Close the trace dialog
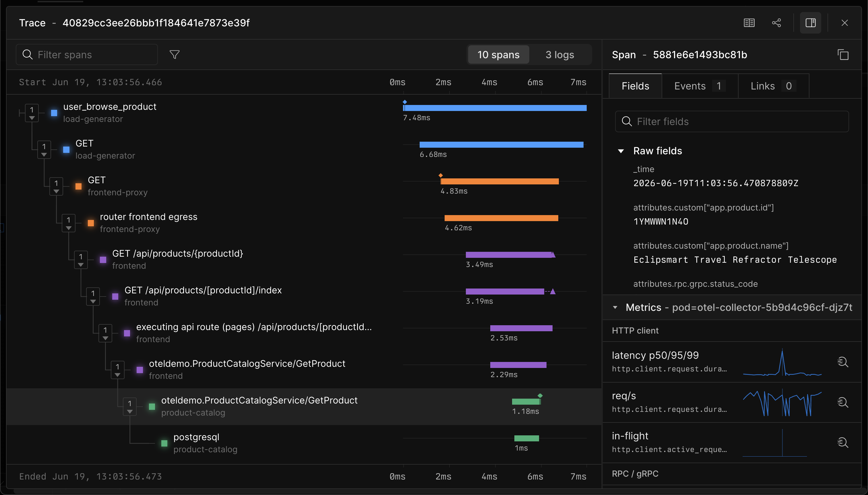 (x=844, y=23)
